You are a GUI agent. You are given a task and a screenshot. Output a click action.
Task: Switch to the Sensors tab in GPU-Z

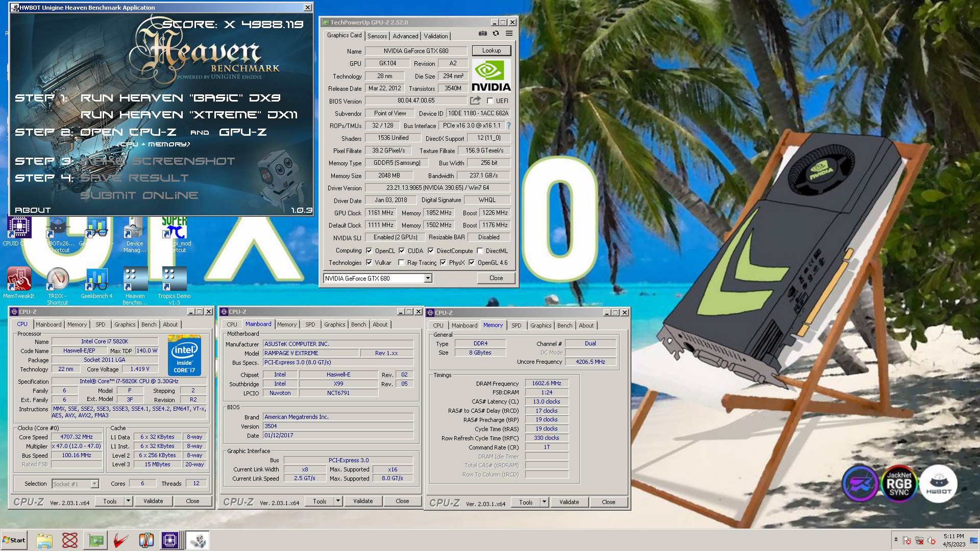point(377,36)
